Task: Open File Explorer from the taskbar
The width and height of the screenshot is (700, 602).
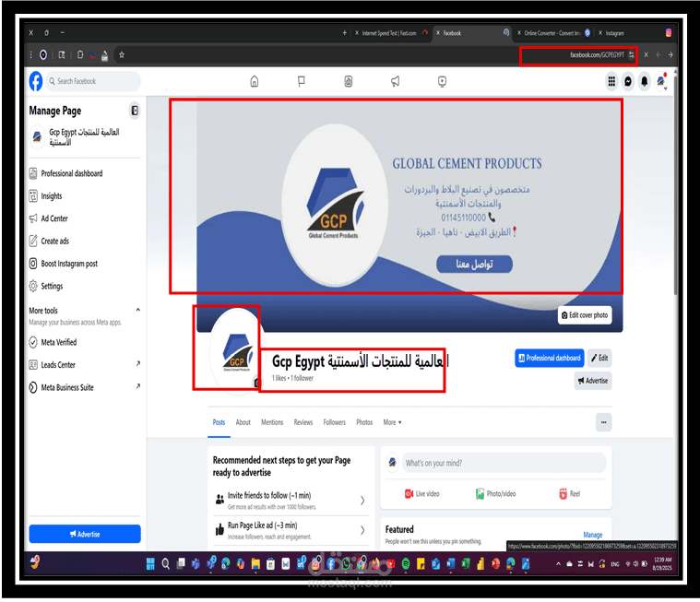Action: (255, 564)
